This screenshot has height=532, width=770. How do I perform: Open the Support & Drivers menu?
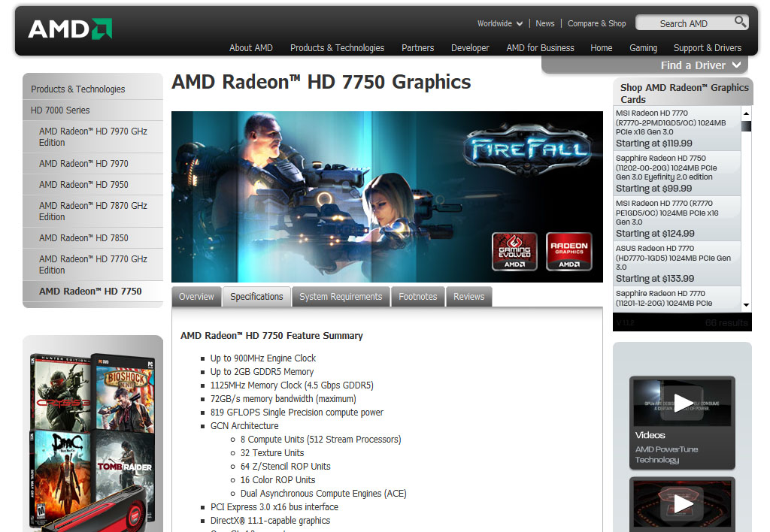point(707,47)
